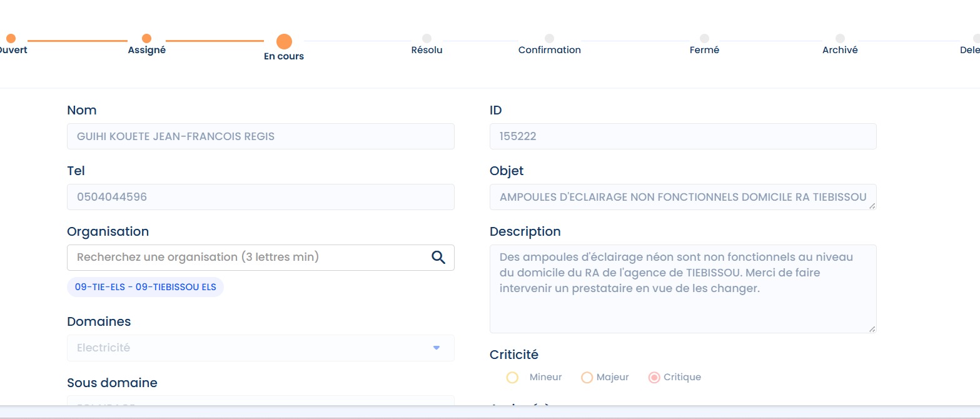Click the organisation search magnifier icon
Image resolution: width=980 pixels, height=419 pixels.
point(438,258)
